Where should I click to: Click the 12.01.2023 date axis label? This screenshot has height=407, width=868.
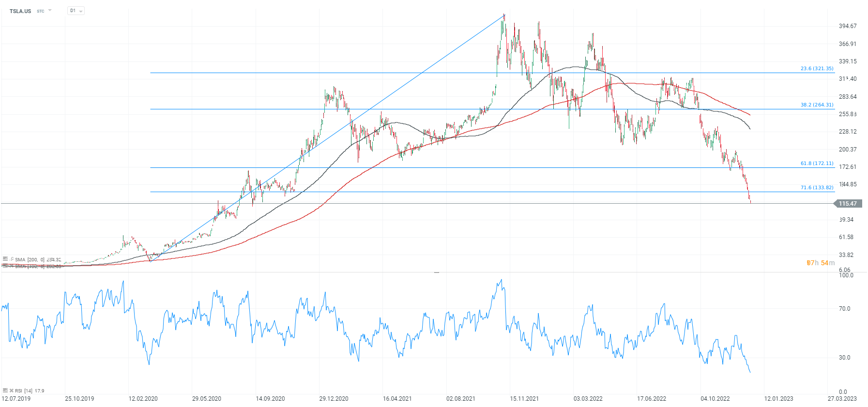(779, 399)
